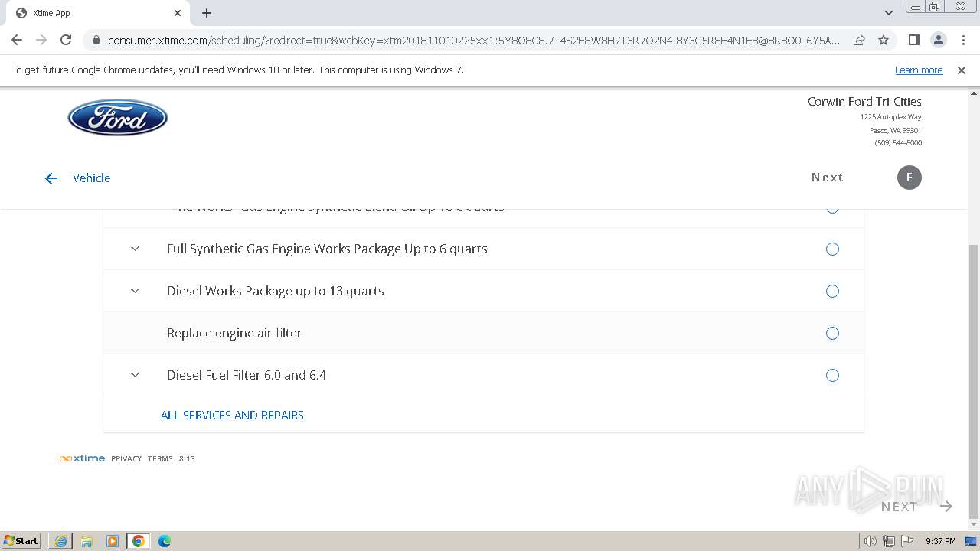Click the browser back arrow
The height and width of the screenshot is (551, 980).
[17, 40]
